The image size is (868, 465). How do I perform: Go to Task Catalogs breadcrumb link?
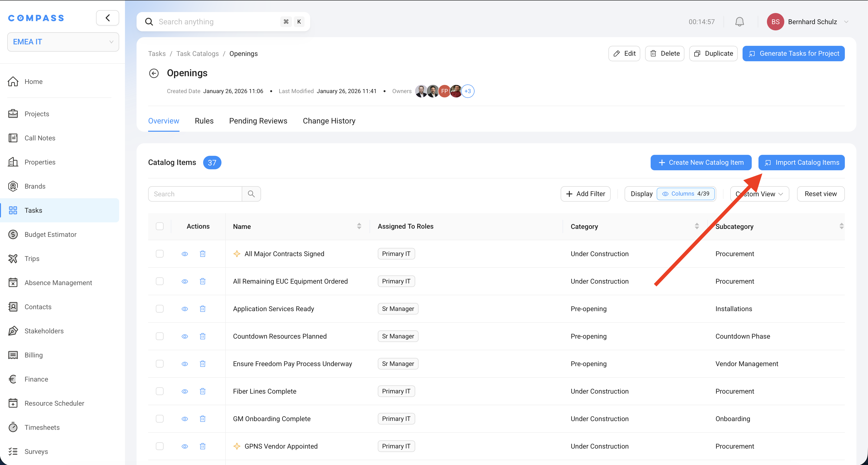tap(197, 54)
